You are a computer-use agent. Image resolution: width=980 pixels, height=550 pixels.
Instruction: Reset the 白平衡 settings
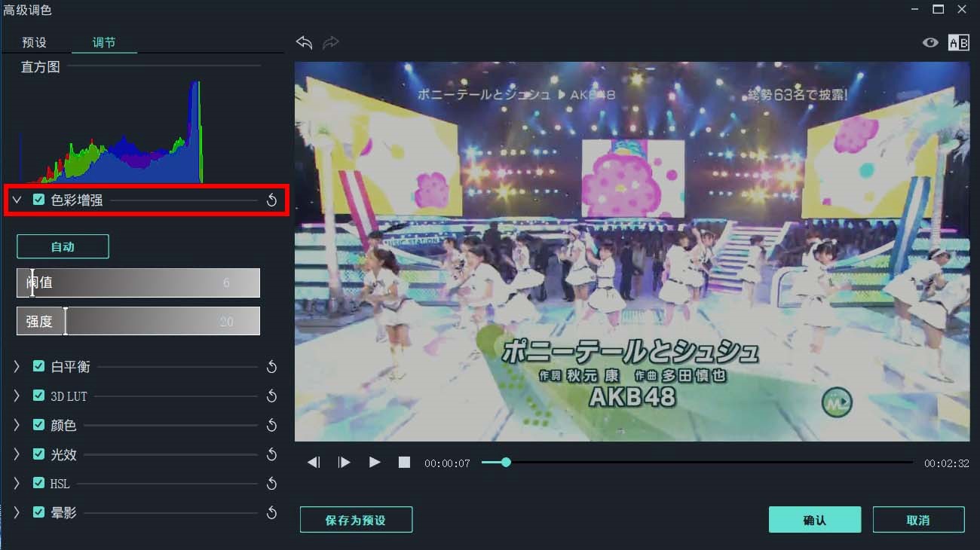pyautogui.click(x=272, y=367)
